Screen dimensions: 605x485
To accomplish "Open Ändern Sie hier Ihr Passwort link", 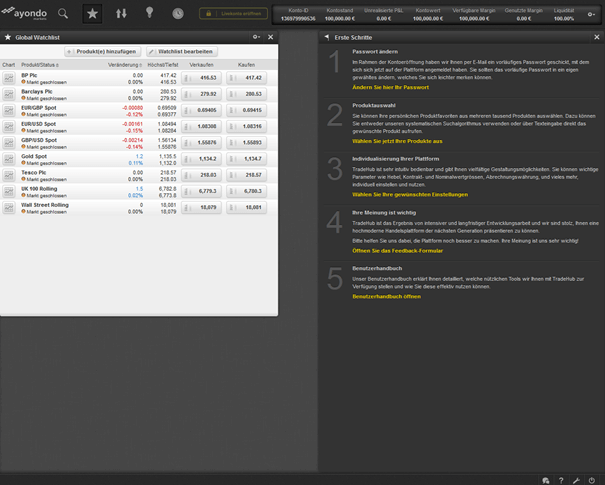I will (390, 88).
